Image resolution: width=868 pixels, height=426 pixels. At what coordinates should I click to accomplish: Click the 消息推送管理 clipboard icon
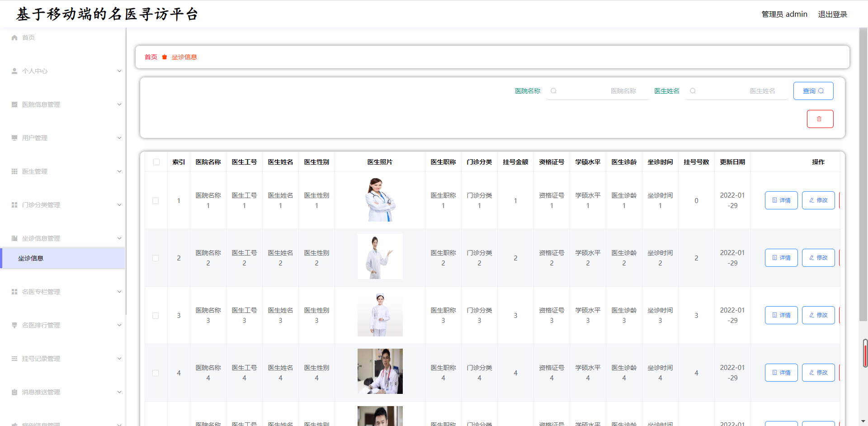[14, 392]
